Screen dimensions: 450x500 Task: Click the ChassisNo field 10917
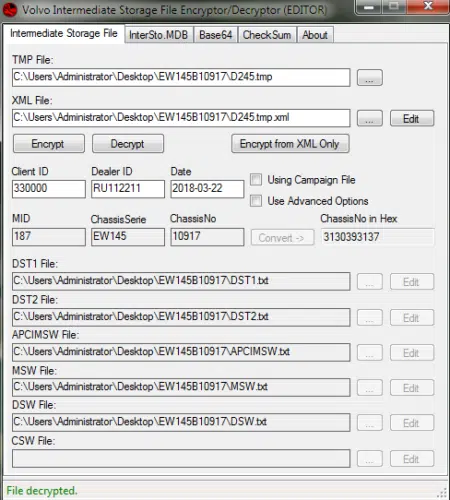tap(207, 237)
